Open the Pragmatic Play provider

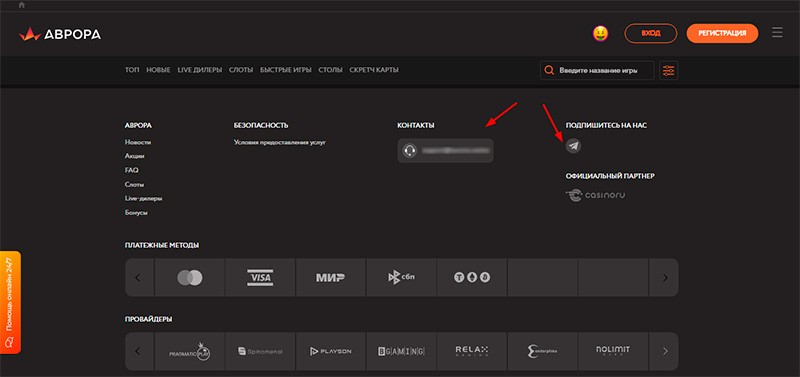click(x=189, y=351)
